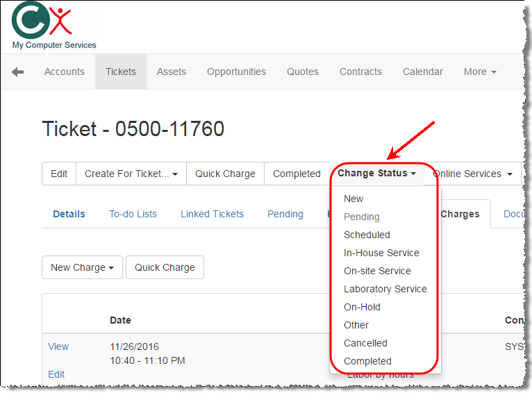Select Scheduled status from the menu

pos(367,235)
